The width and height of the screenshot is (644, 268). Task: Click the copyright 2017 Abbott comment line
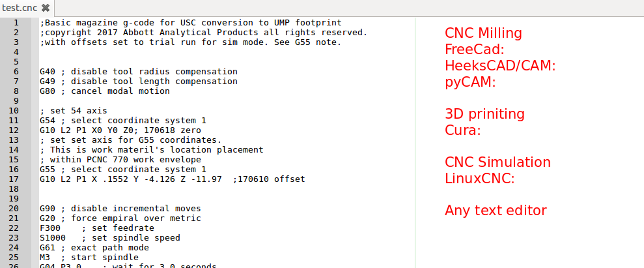203,33
